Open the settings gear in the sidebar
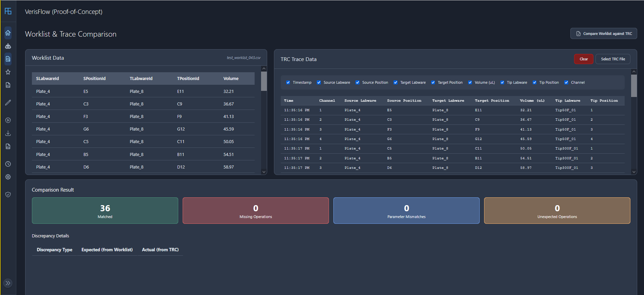 click(8, 177)
